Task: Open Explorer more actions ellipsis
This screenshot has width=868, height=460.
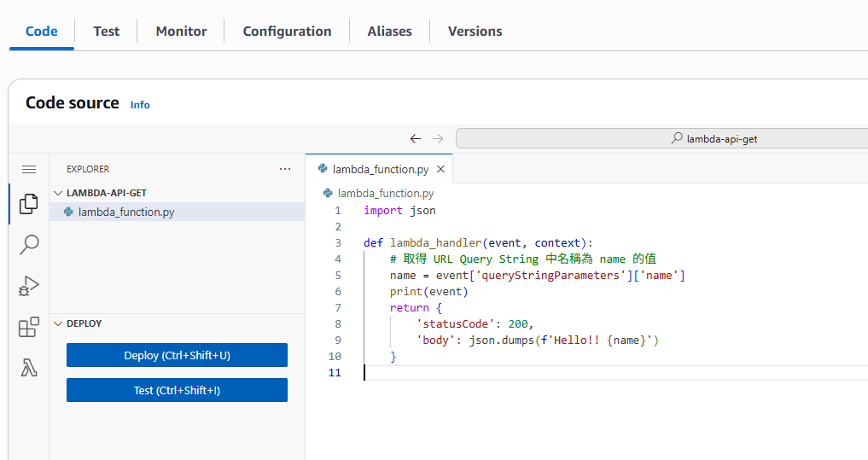Action: pyautogui.click(x=285, y=169)
